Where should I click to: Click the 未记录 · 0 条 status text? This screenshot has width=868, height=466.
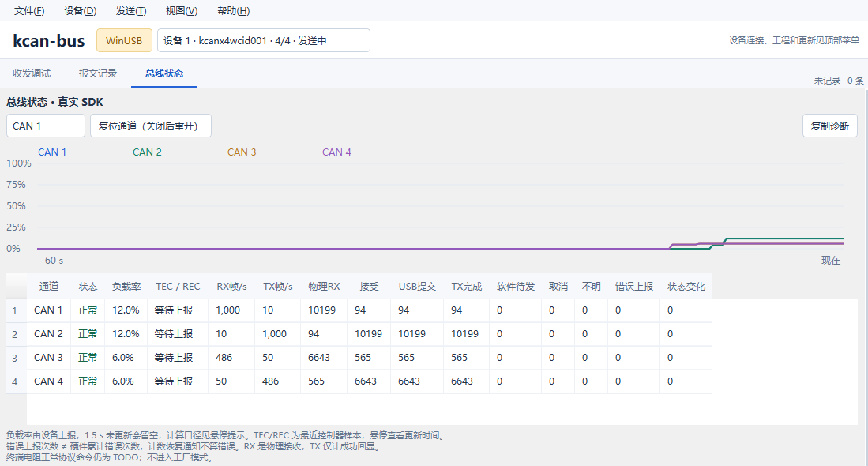click(x=838, y=81)
